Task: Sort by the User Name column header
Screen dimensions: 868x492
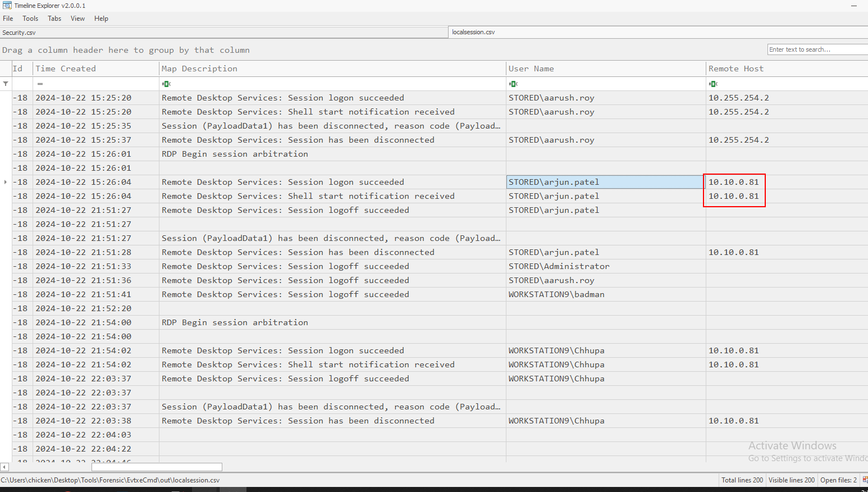Action: [x=531, y=69]
